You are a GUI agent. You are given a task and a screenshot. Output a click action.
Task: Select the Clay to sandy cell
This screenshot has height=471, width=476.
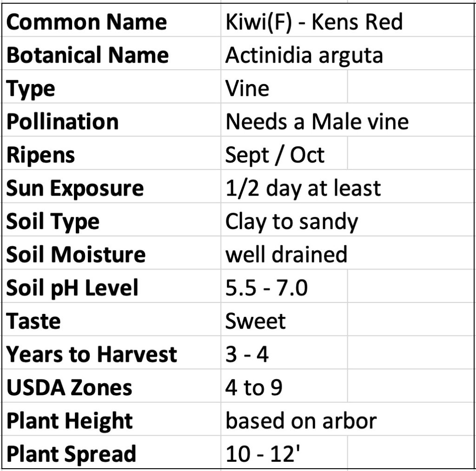tap(292, 222)
